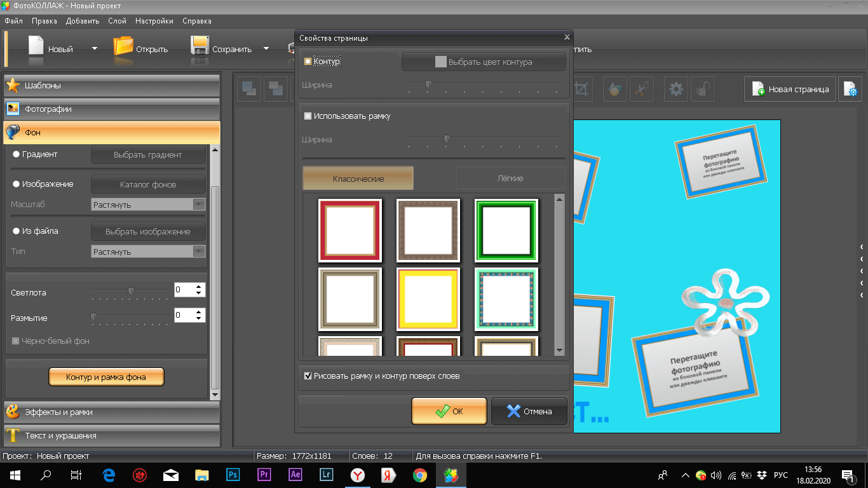This screenshot has height=488, width=868.
Task: Uncheck Рисовать рамку и контур поверх слоев
Action: tap(308, 376)
